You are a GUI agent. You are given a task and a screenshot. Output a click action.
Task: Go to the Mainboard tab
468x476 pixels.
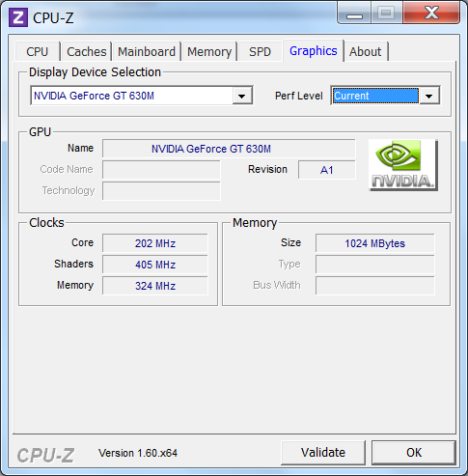tap(147, 51)
